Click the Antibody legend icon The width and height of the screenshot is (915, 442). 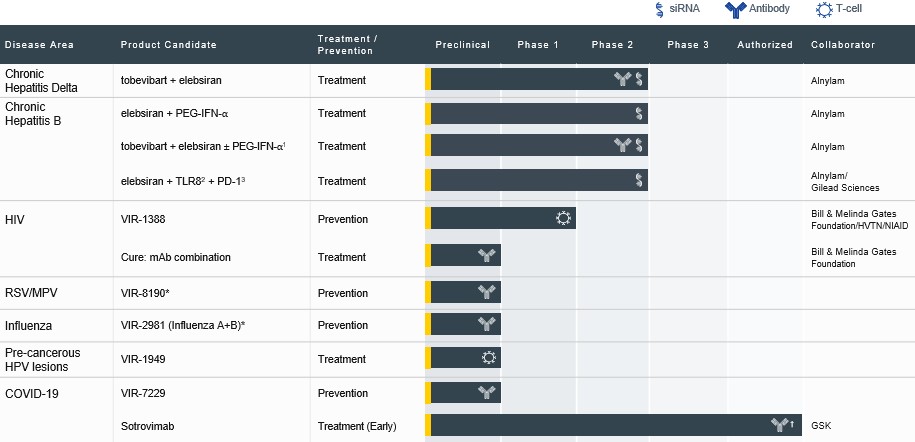click(x=736, y=9)
